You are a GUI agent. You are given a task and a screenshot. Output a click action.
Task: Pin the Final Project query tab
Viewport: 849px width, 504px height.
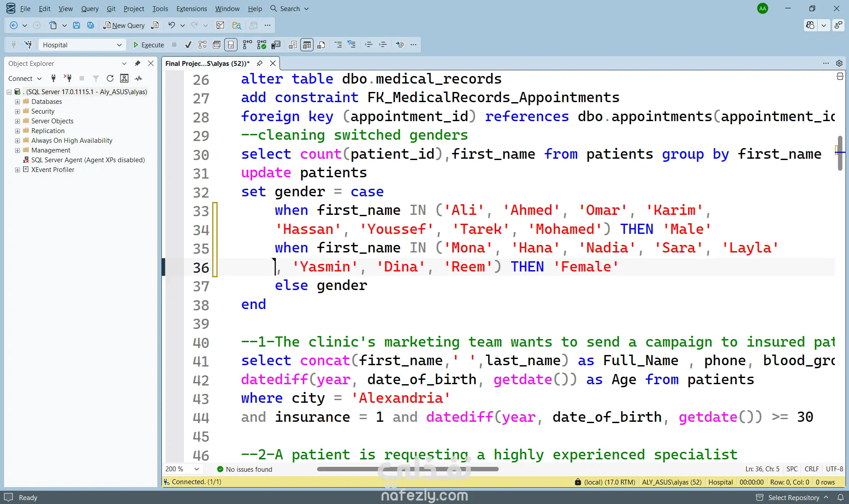point(260,63)
